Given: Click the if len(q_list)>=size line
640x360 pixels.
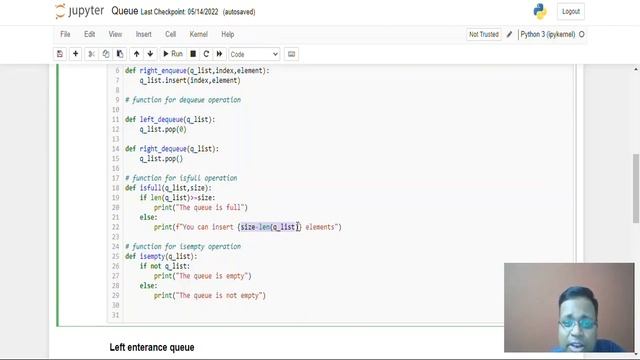Looking at the screenshot, I should 177,198.
